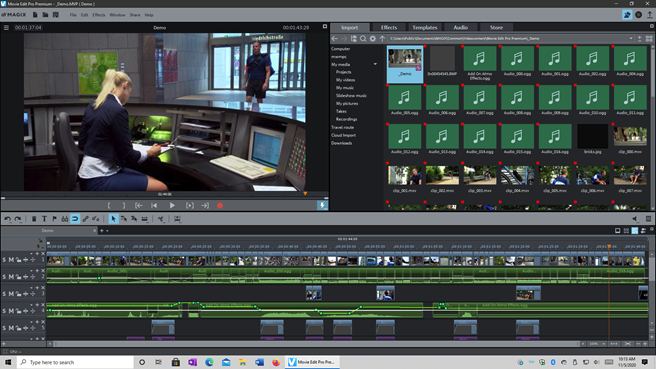656x369 pixels.
Task: Play the preview video
Action: [172, 205]
